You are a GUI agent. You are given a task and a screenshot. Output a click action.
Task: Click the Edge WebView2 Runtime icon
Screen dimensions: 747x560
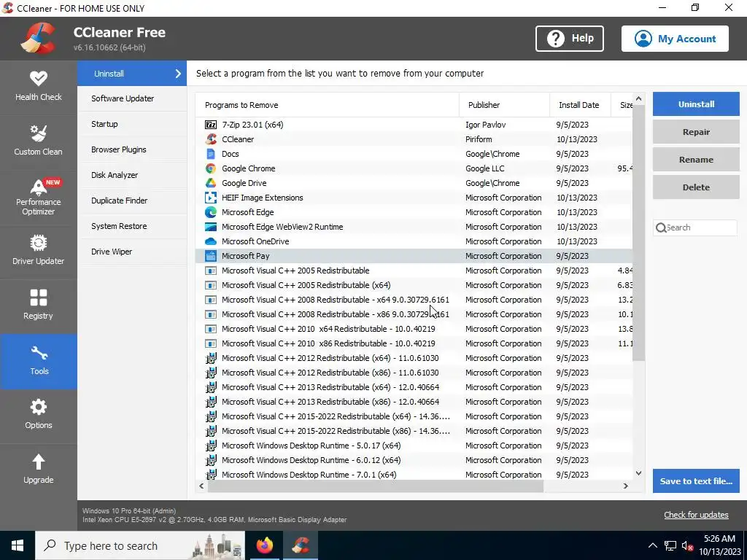point(211,227)
